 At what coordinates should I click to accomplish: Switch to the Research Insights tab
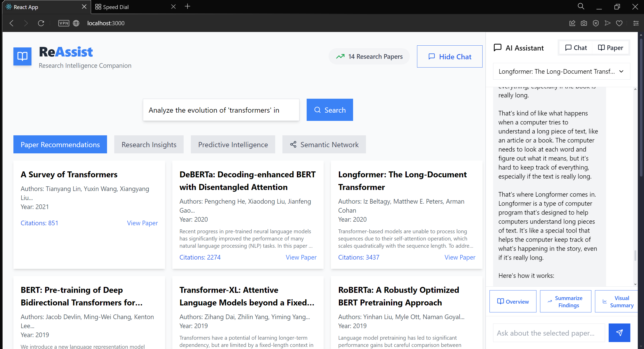coord(149,144)
